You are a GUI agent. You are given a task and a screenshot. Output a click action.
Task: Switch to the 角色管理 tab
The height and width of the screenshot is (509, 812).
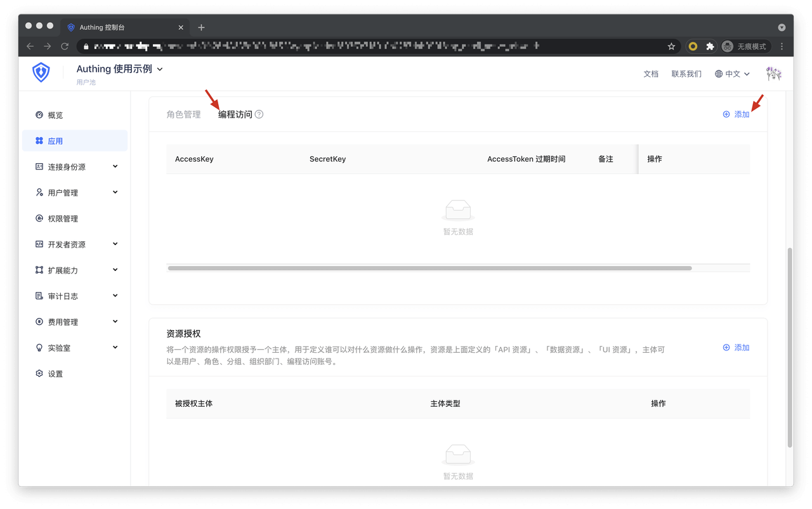point(183,115)
